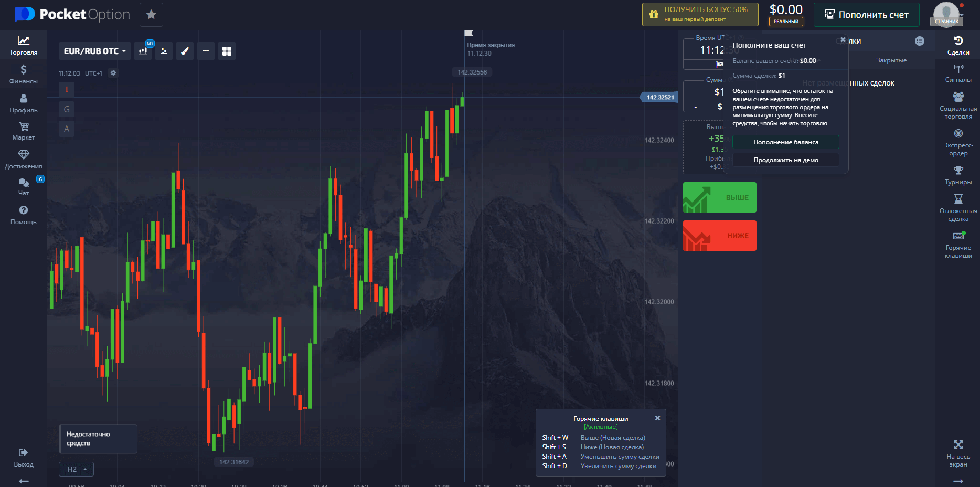Open the Tournaments trophy icon

(958, 175)
